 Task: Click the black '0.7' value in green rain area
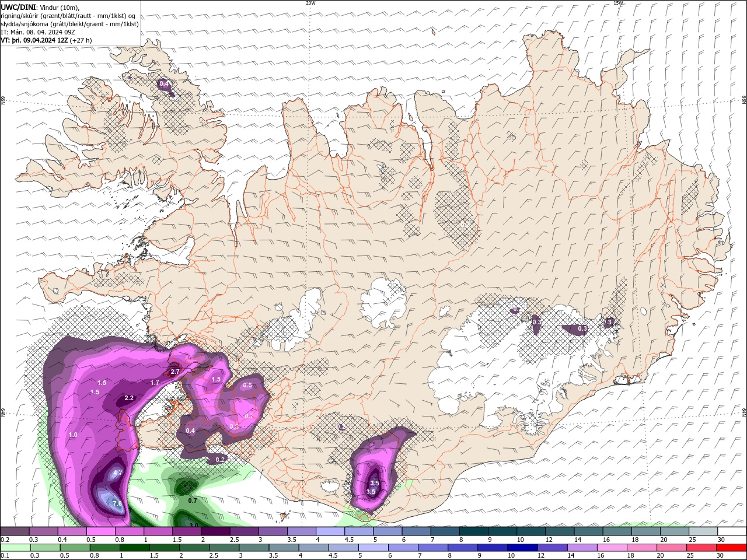pos(193,501)
